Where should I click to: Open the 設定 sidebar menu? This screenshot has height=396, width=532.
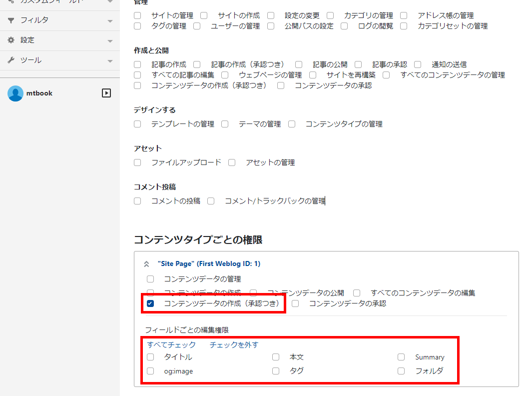coord(60,40)
